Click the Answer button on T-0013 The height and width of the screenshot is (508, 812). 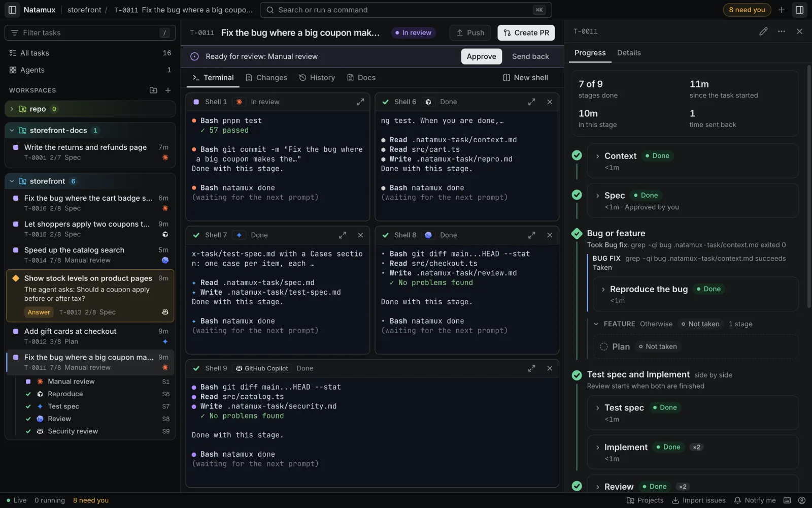(x=39, y=312)
